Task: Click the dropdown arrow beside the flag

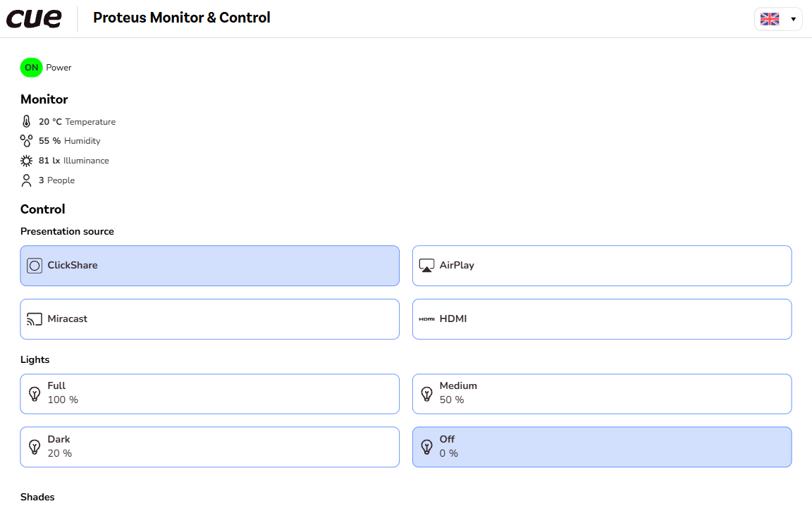Action: [793, 19]
